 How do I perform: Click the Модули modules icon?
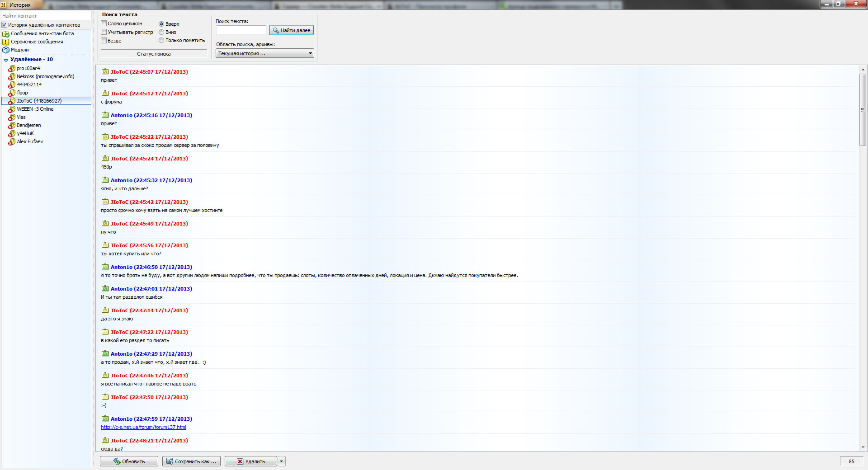pos(6,50)
